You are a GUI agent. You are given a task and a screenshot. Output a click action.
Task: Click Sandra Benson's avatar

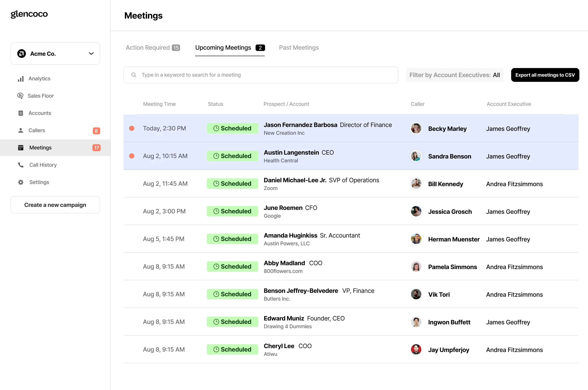(416, 156)
